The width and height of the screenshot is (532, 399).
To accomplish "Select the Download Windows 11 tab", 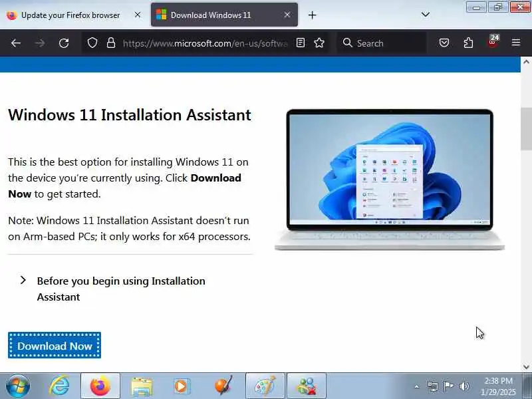I will (x=224, y=15).
